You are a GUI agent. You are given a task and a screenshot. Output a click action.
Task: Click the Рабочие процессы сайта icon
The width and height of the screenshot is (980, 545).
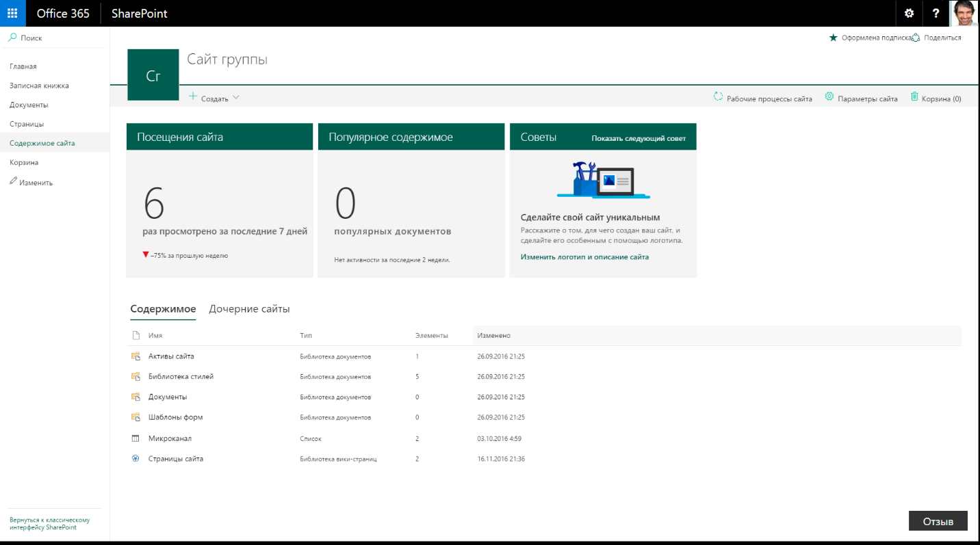click(x=718, y=97)
